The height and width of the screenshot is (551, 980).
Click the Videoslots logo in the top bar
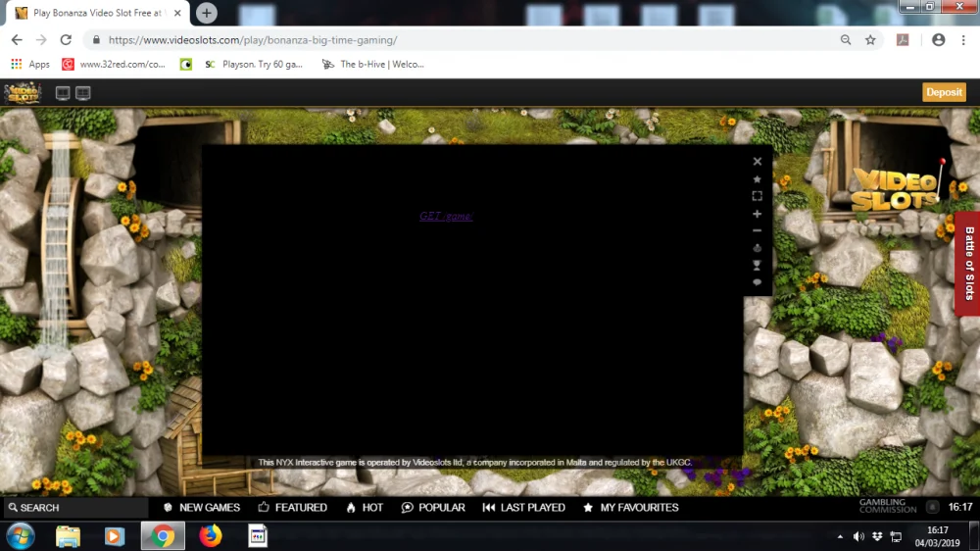tap(24, 93)
